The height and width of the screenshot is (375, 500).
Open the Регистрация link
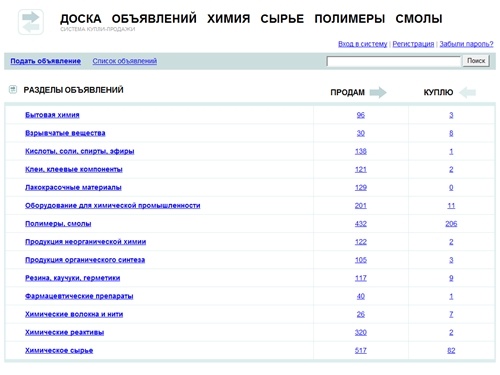point(413,44)
